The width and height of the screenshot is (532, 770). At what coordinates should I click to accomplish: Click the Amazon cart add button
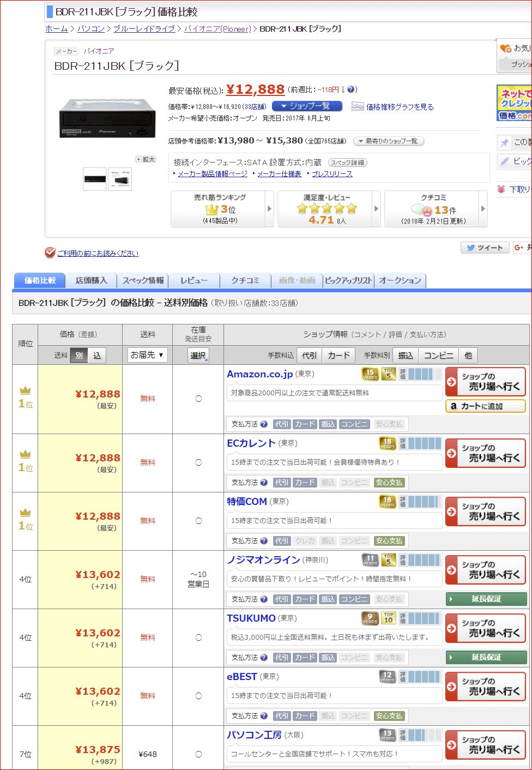[x=485, y=406]
